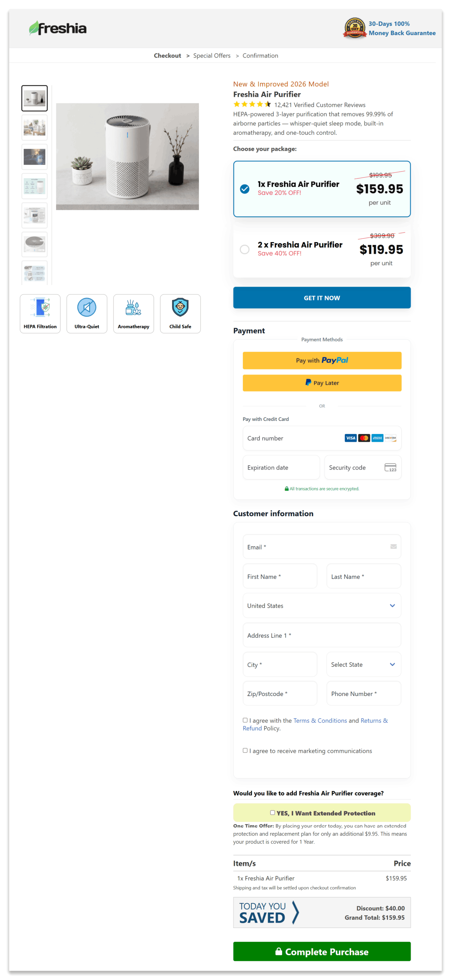Click the Child Safe shield icon

180,308
